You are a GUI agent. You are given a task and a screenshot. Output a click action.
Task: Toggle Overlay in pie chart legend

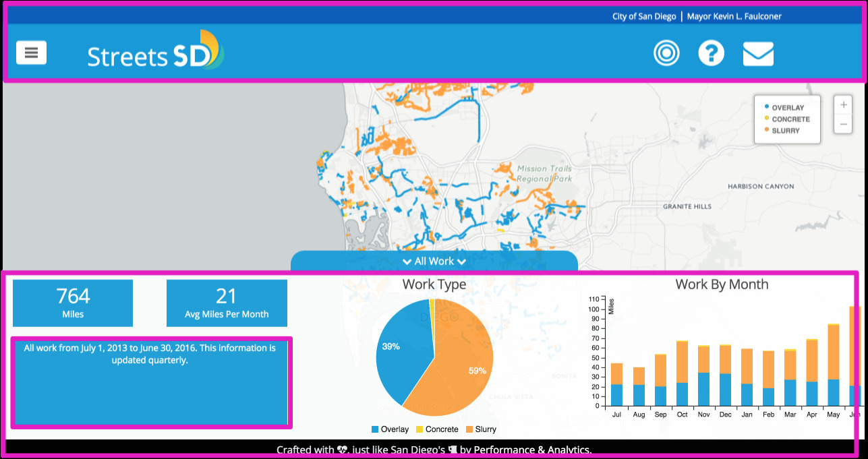pos(390,429)
